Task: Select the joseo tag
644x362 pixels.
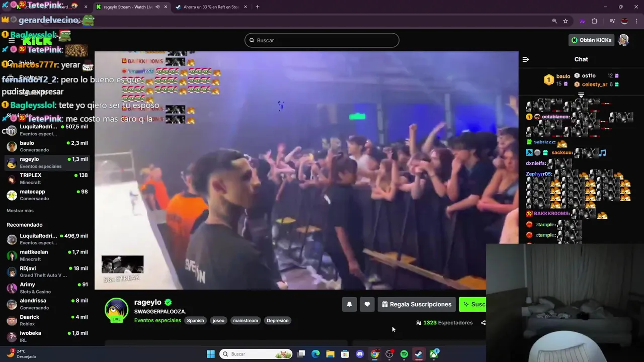Action: [218, 320]
